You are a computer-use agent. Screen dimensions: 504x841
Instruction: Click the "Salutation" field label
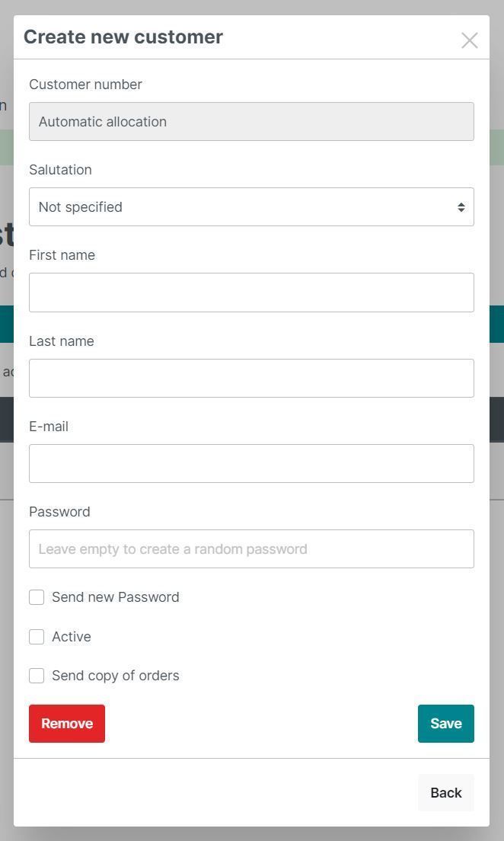(x=60, y=170)
